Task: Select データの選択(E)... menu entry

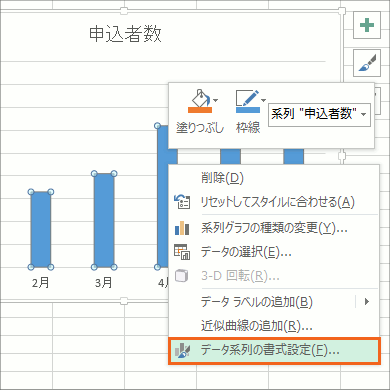Action: pos(274,252)
